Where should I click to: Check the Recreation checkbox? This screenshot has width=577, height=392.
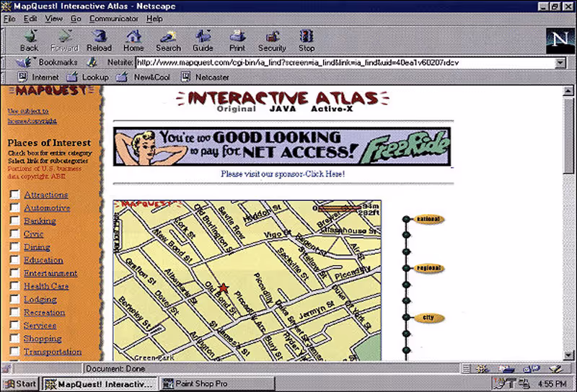[x=14, y=312]
